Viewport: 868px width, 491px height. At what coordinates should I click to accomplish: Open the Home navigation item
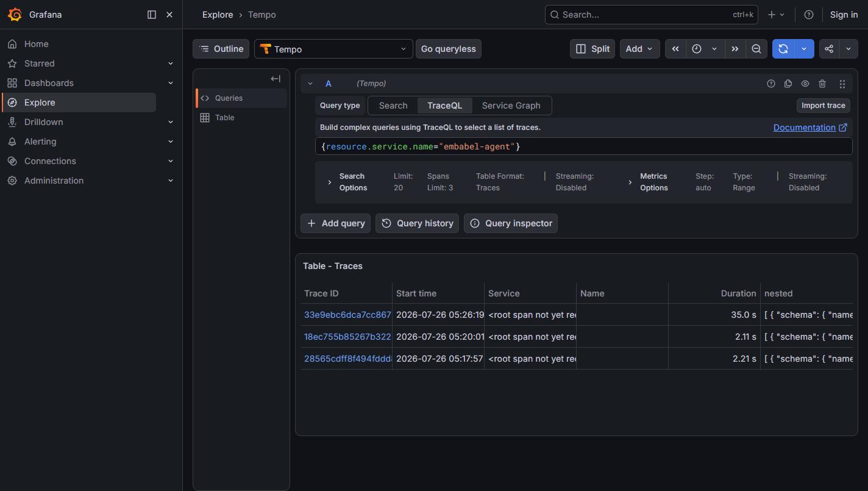pyautogui.click(x=36, y=44)
